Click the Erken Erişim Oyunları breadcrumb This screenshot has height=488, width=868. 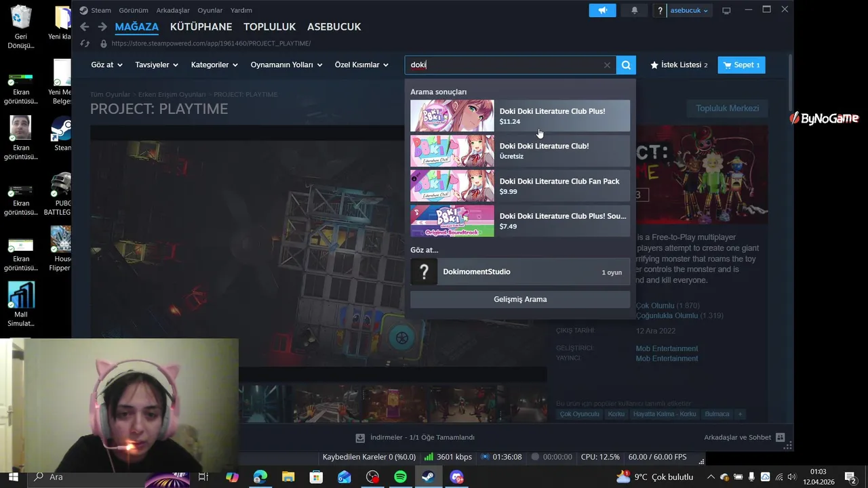[x=172, y=94]
